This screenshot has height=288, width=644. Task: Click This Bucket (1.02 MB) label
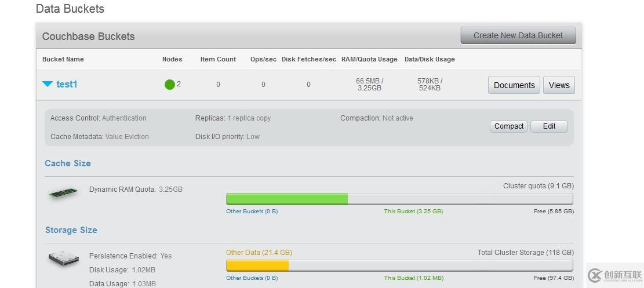coord(414,278)
